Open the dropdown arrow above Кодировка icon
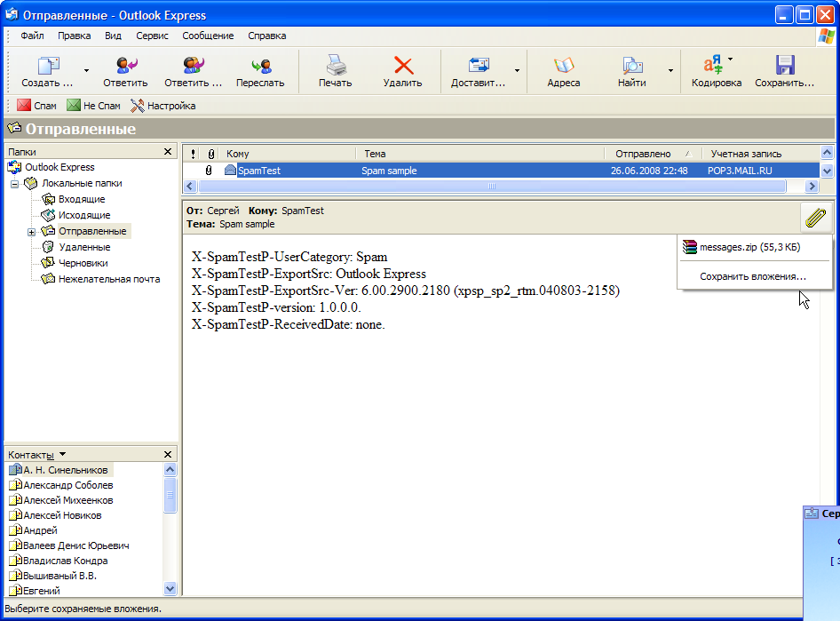 pos(730,59)
